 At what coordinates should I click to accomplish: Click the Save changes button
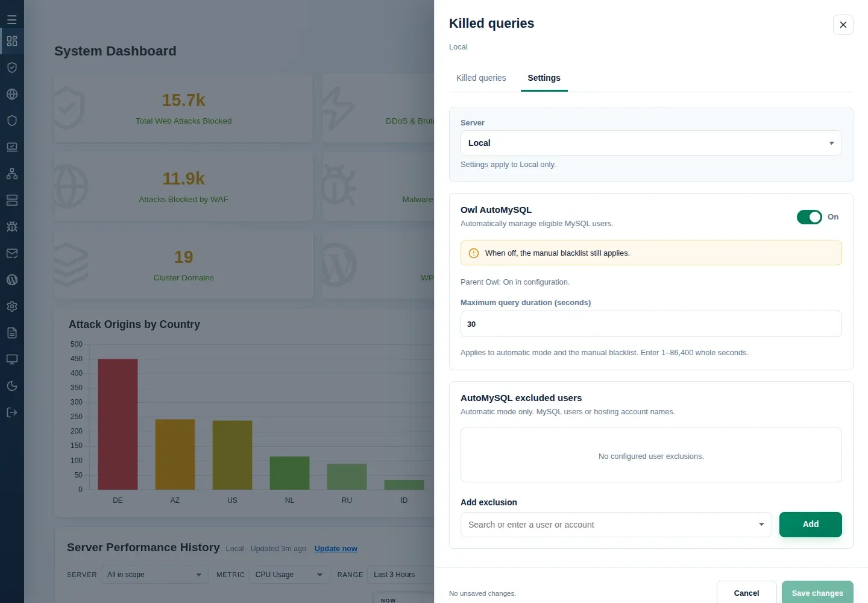click(817, 593)
